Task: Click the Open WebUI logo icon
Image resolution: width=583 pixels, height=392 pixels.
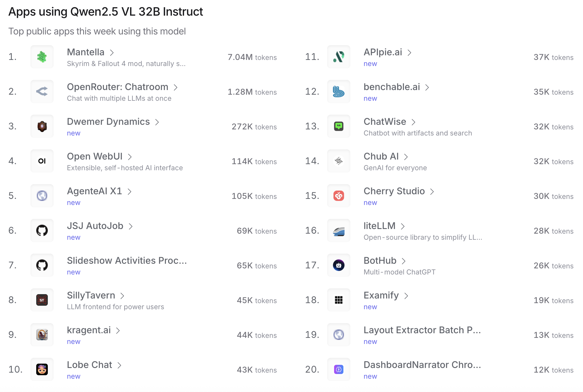Action: pyautogui.click(x=42, y=161)
